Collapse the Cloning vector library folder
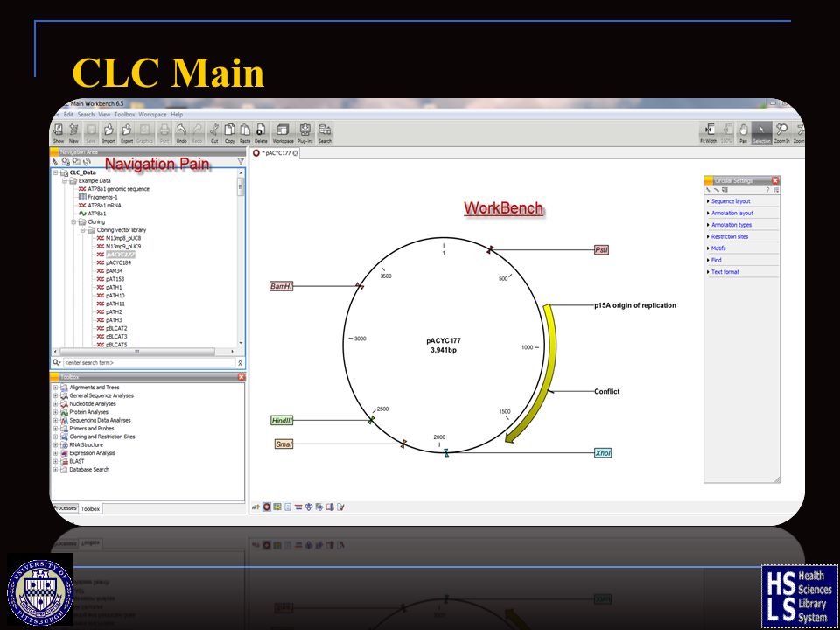The width and height of the screenshot is (840, 630). 83,230
